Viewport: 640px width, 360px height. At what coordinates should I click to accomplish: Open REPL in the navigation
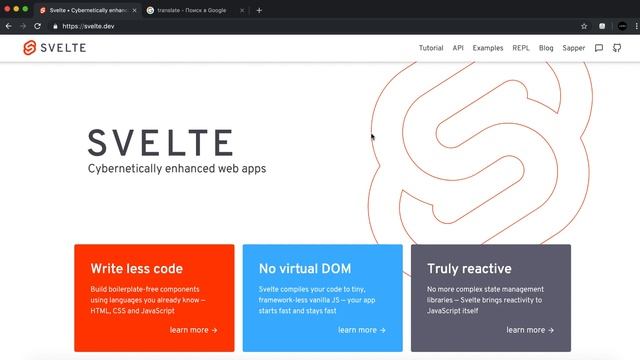point(521,48)
